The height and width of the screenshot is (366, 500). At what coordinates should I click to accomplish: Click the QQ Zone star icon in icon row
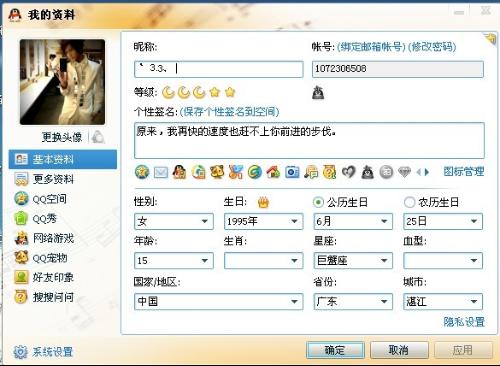(x=142, y=172)
